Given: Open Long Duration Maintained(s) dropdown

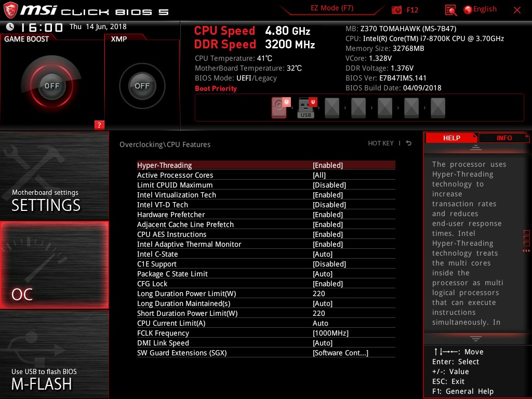Looking at the screenshot, I should pos(266,303).
